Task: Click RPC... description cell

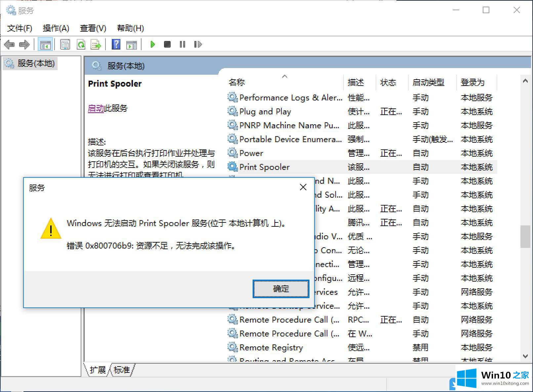Action: pos(358,320)
